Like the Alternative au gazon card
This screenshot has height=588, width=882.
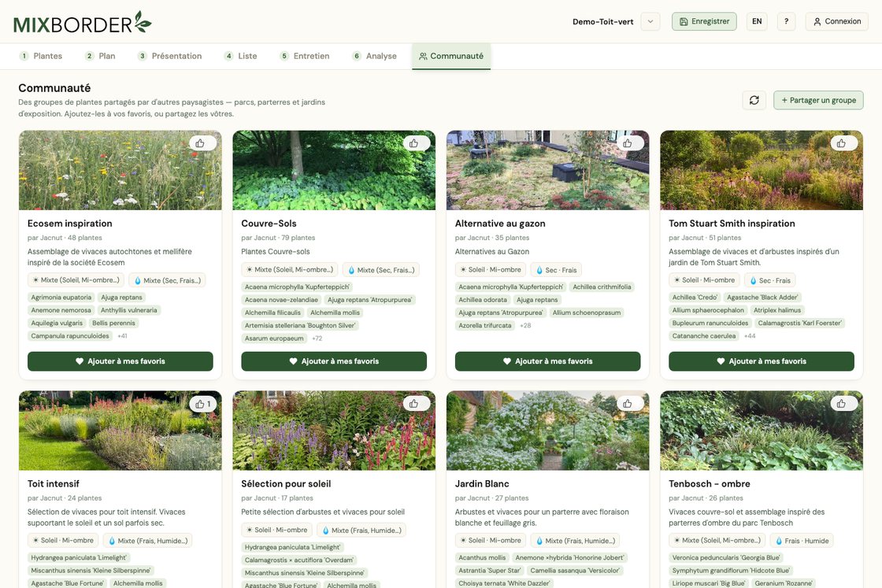pyautogui.click(x=630, y=143)
